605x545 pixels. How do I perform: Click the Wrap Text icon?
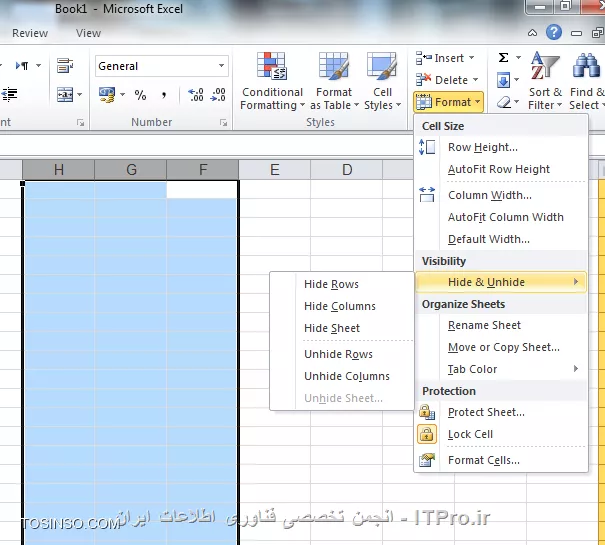point(64,66)
